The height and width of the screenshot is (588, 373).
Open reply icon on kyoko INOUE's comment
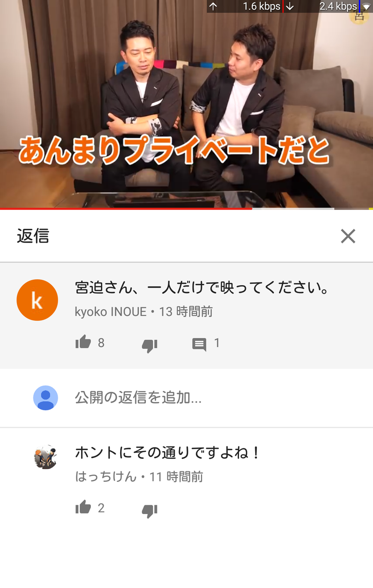[199, 344]
